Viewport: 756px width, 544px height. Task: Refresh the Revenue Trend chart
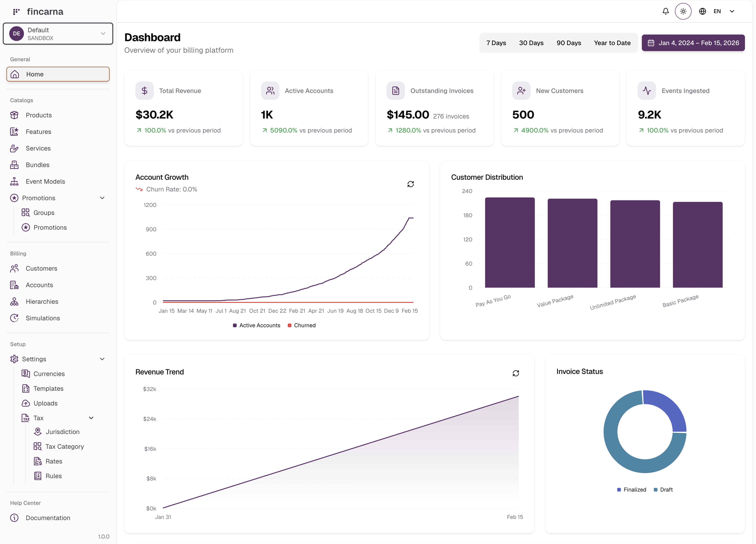(x=516, y=373)
